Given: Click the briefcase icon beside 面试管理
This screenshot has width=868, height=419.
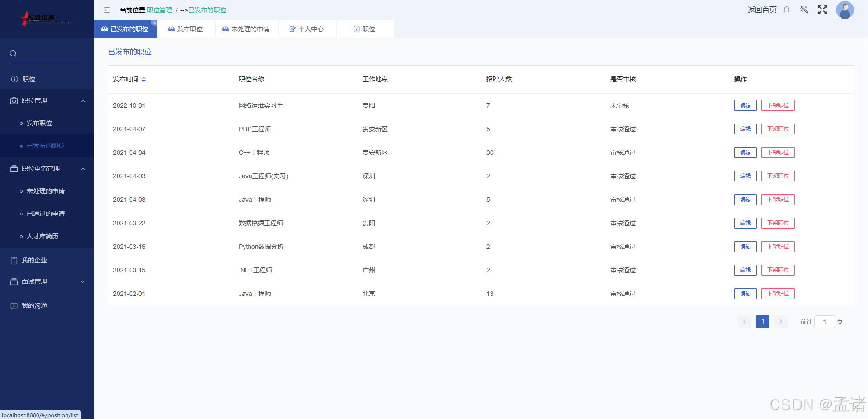Looking at the screenshot, I should pos(14,282).
